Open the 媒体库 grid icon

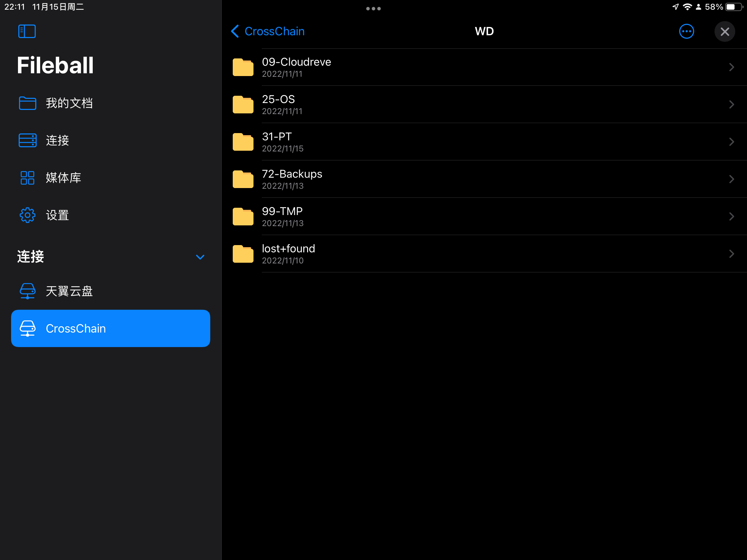27,178
